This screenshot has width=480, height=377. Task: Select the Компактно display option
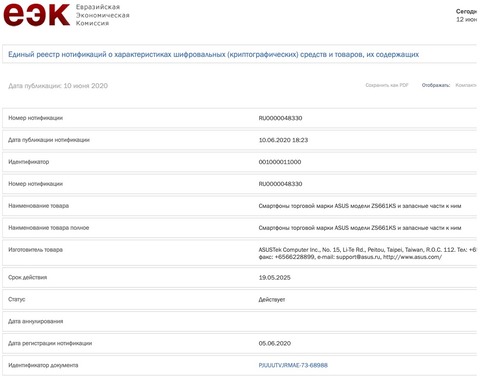[x=467, y=85]
